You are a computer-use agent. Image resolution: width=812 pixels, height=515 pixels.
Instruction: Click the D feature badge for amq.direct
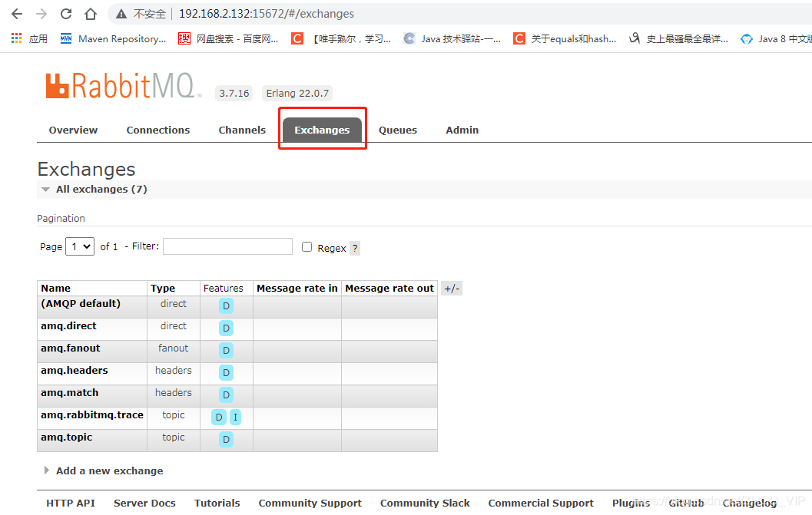(227, 328)
